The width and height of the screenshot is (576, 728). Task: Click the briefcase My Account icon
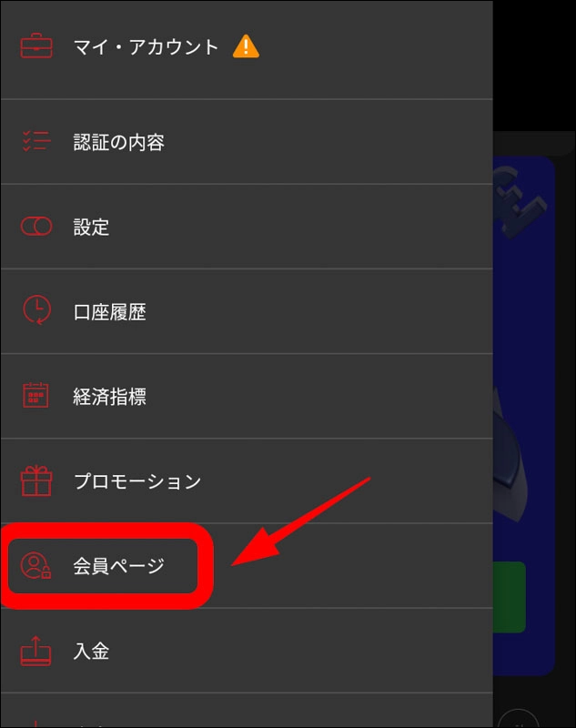36,46
